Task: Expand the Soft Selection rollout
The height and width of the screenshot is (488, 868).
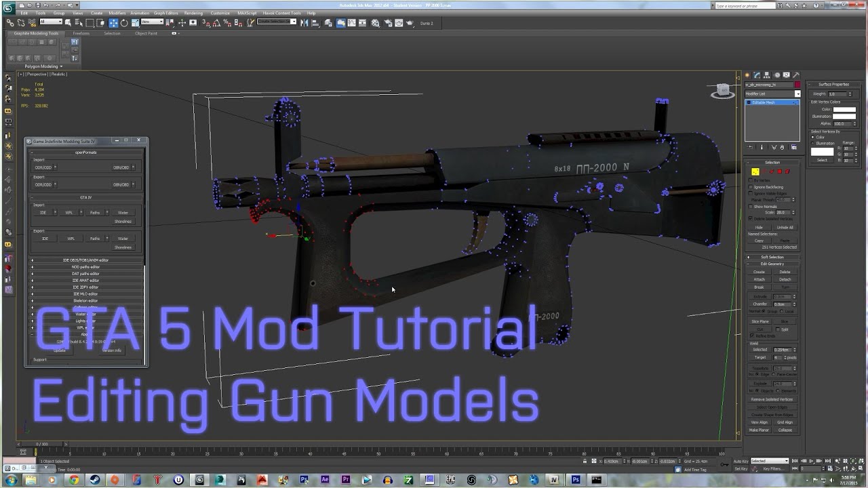Action: 772,257
